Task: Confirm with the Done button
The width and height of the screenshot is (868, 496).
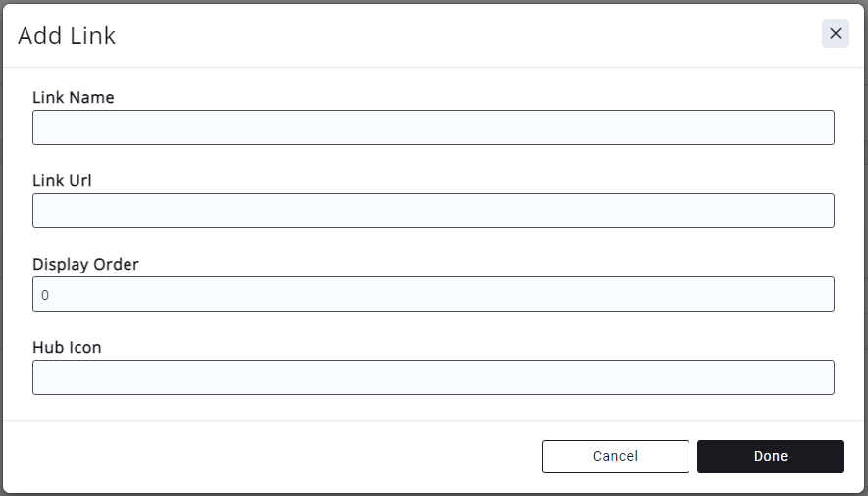Action: tap(770, 456)
